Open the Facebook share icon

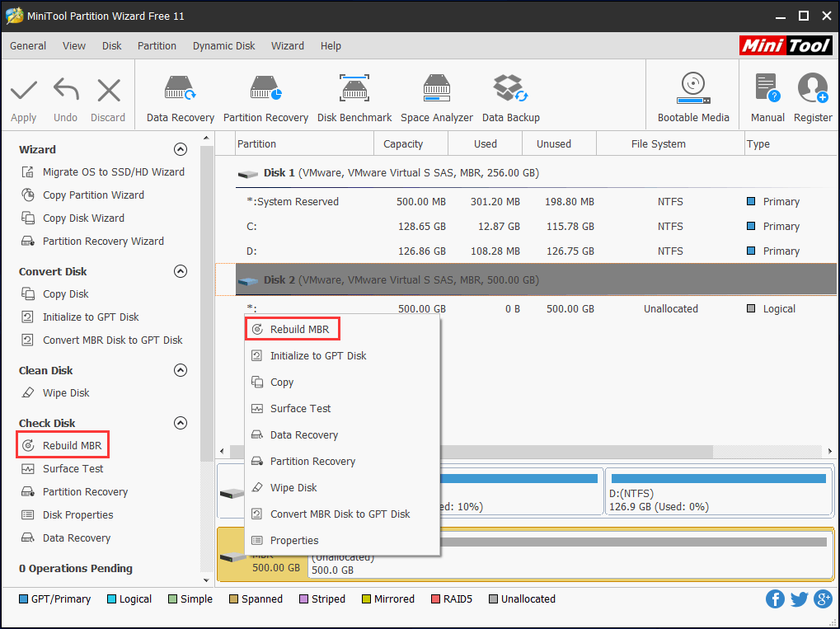[775, 599]
